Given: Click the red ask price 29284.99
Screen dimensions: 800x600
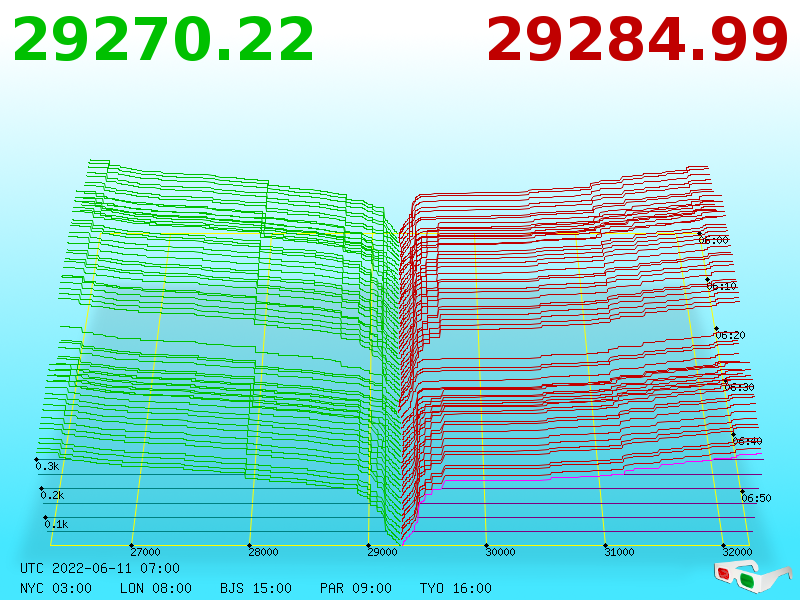Looking at the screenshot, I should [637, 39].
